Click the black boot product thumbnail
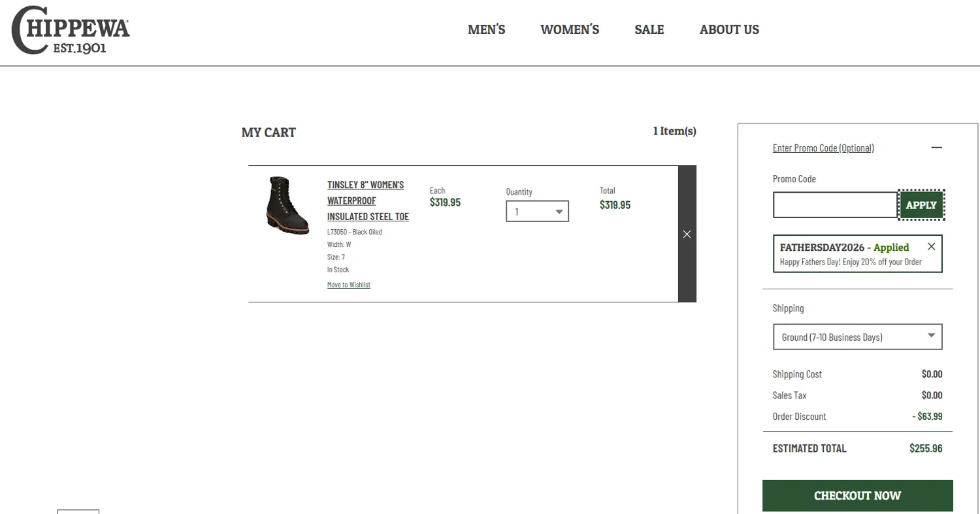The image size is (980, 514). (287, 205)
